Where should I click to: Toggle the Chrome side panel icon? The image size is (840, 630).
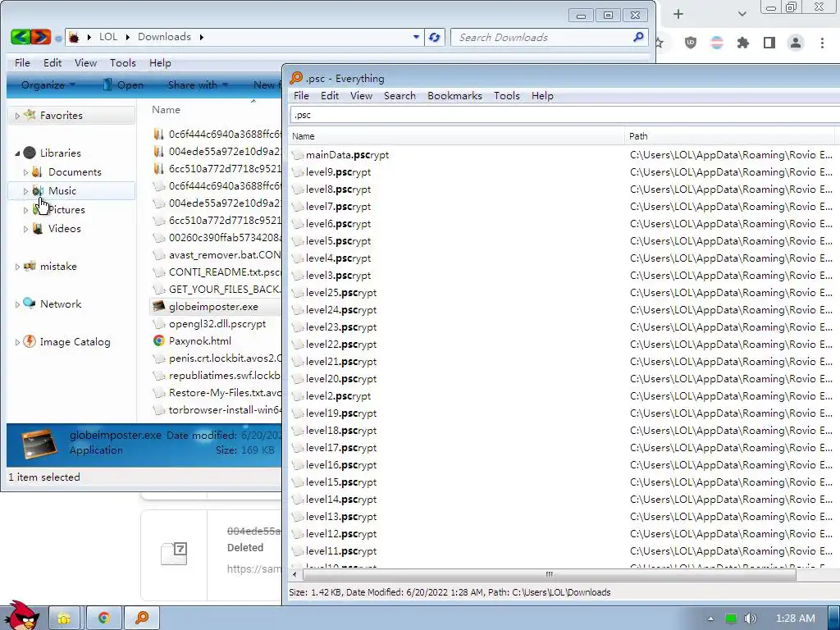pos(769,43)
